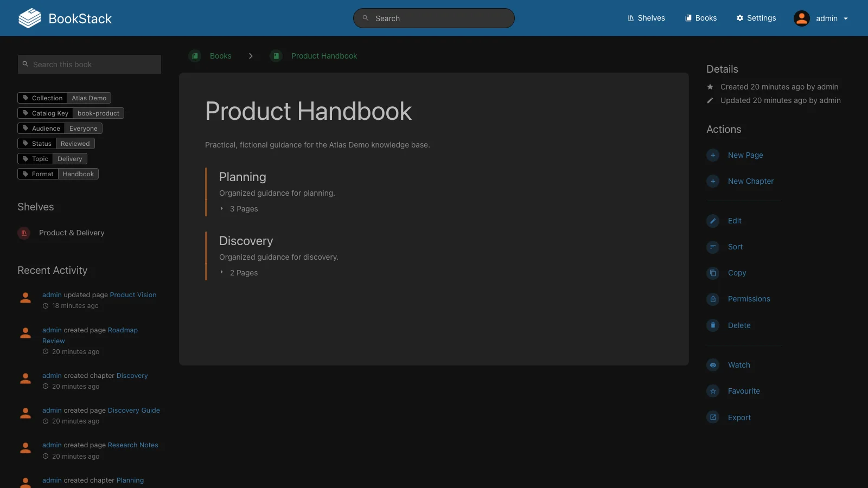The width and height of the screenshot is (868, 488).
Task: Click the BookStack title text in header
Action: coord(80,18)
